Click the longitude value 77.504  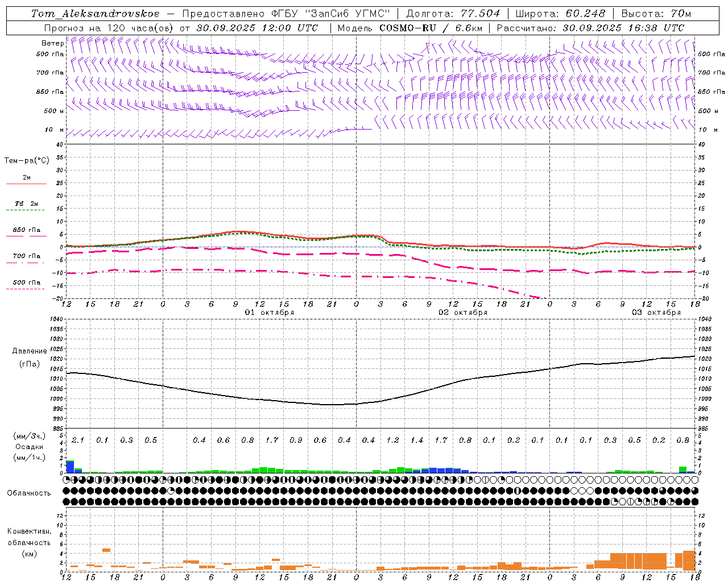[x=481, y=14]
